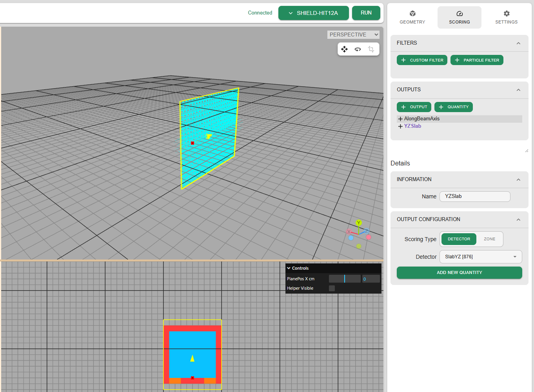Set scoring type to Zone
This screenshot has width=534, height=392.
(489, 239)
